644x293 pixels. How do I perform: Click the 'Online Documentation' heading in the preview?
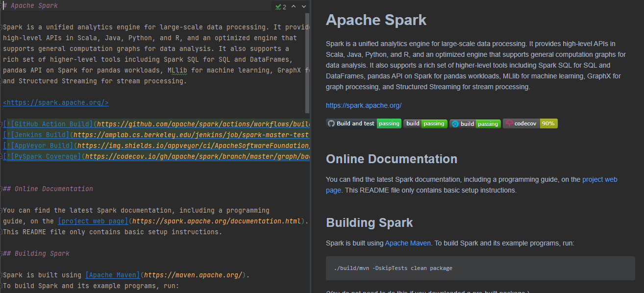(x=392, y=159)
